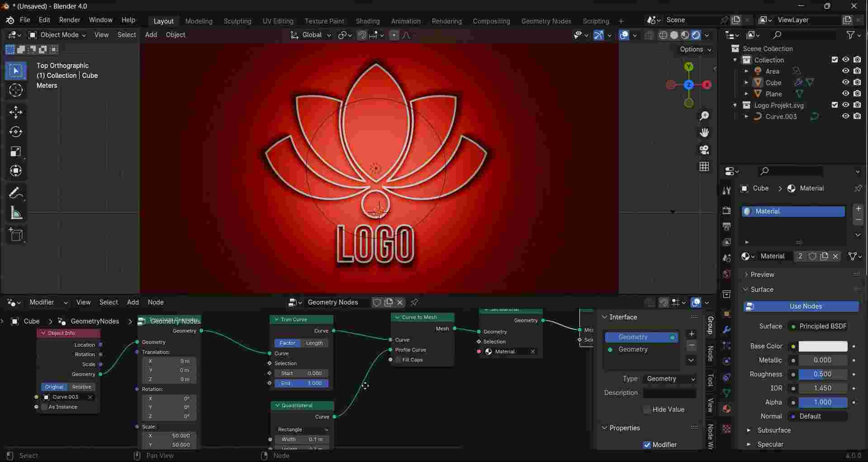
Task: Select solid viewport shading mode
Action: coord(674,35)
